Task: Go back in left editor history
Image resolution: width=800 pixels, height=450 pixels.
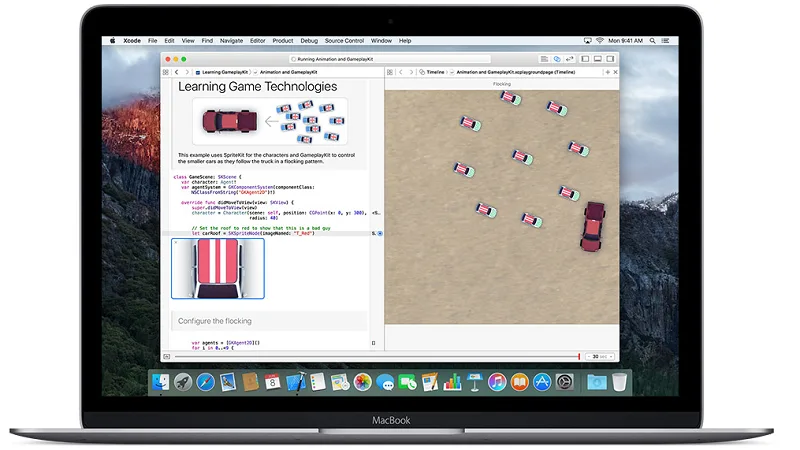Action: (x=177, y=72)
